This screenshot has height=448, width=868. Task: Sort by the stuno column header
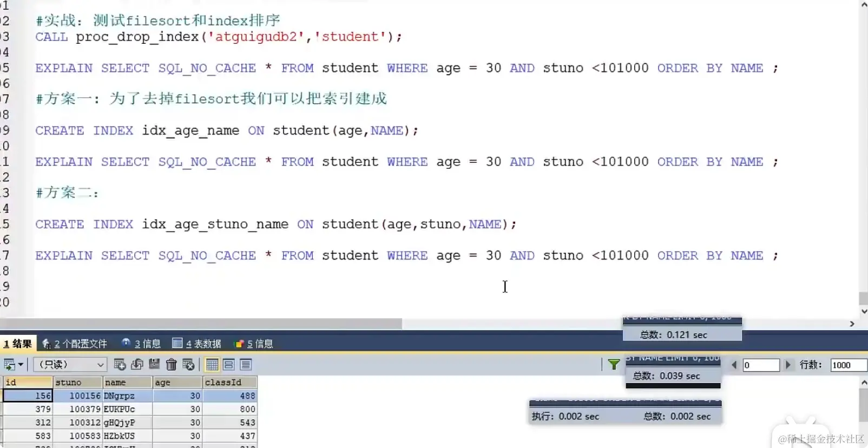[x=77, y=382]
